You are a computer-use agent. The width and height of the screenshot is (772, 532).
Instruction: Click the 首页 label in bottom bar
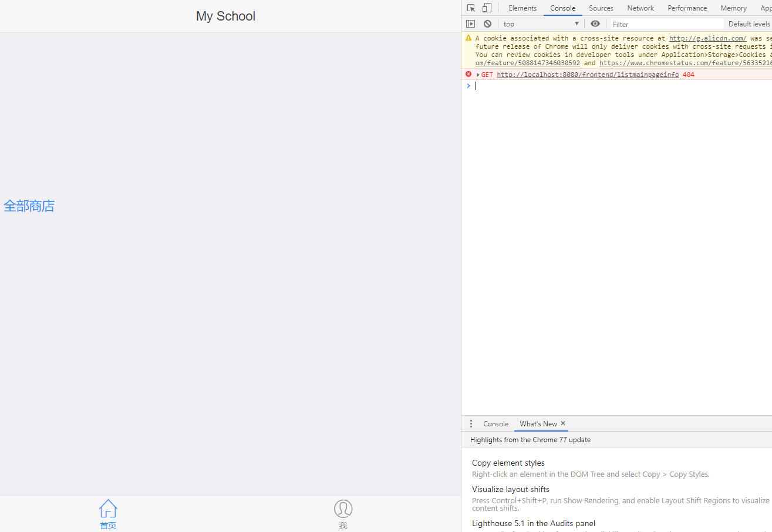coord(108,526)
